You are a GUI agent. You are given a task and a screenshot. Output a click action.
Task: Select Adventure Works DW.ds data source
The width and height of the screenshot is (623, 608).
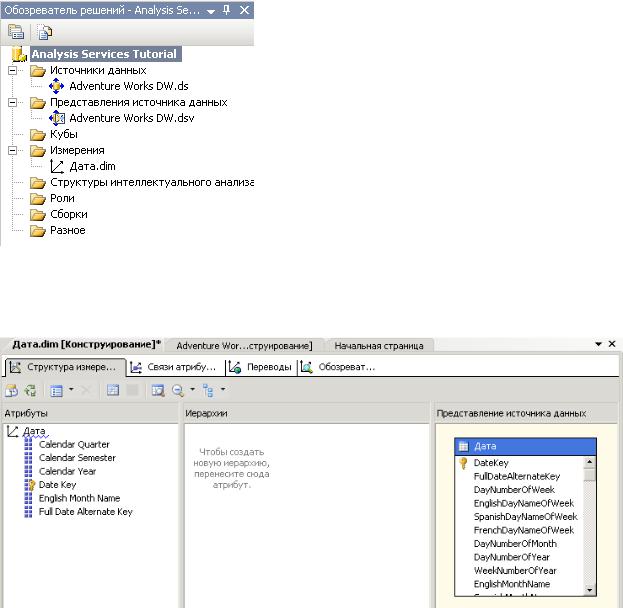[x=129, y=86]
